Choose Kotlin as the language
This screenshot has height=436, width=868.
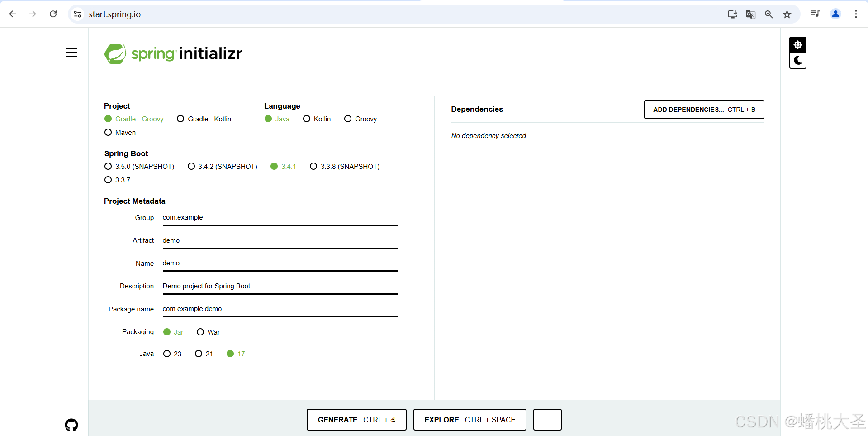pyautogui.click(x=317, y=119)
